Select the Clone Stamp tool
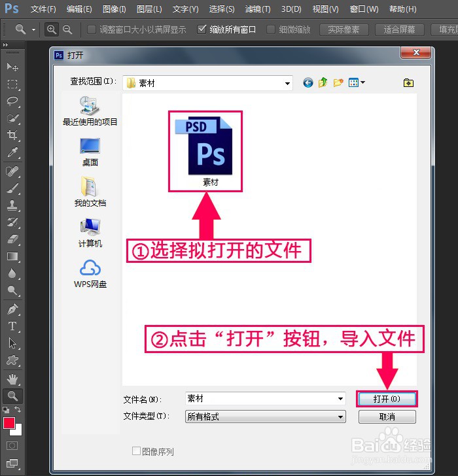The image size is (458, 476). (12, 205)
